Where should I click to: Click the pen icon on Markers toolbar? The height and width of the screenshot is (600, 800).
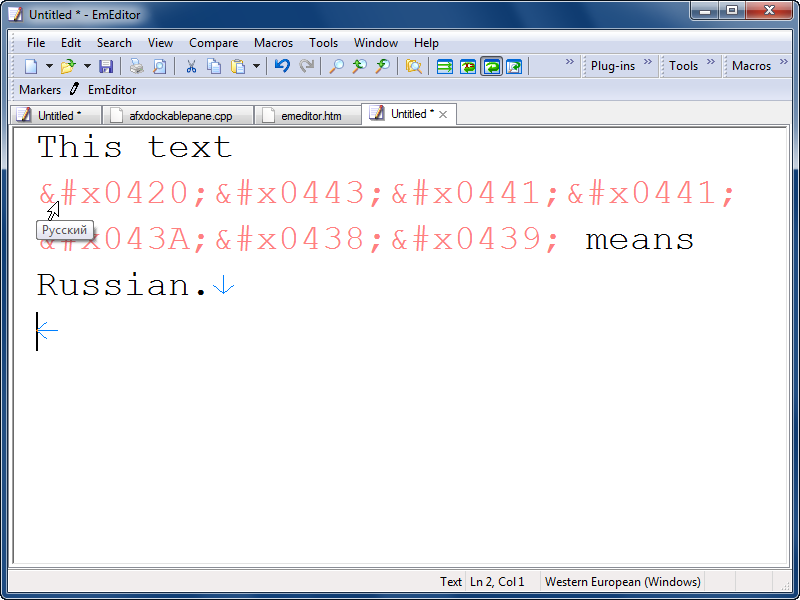click(x=74, y=89)
